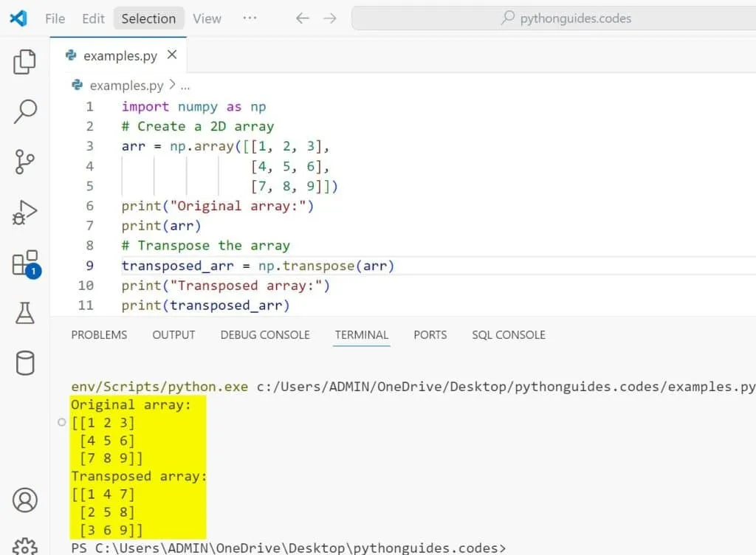This screenshot has width=756, height=555.
Task: Click the terminal command decoration circle
Action: click(62, 423)
